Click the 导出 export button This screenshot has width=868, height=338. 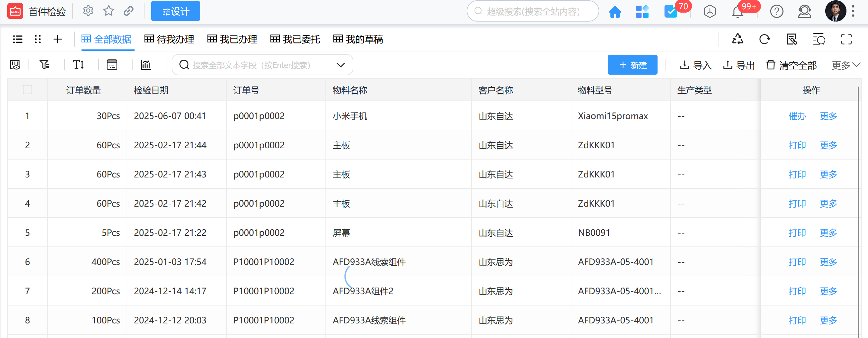click(739, 65)
